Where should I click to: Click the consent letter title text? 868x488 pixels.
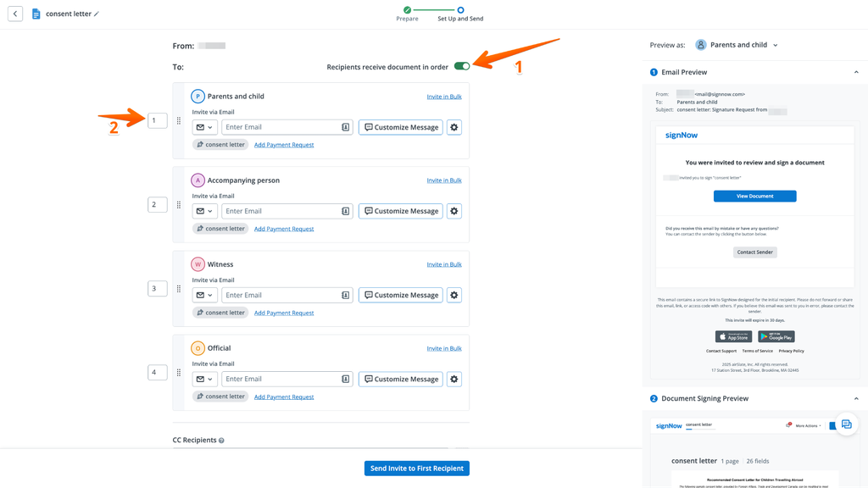[x=68, y=14]
